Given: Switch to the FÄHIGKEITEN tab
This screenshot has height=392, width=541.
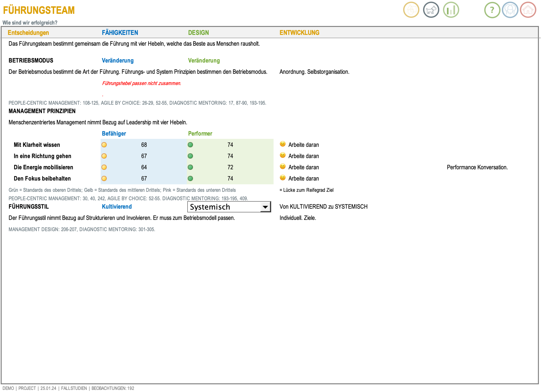Looking at the screenshot, I should (120, 33).
